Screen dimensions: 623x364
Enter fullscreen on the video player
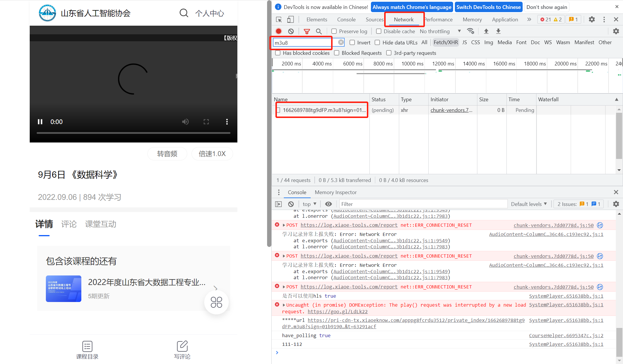pos(206,122)
